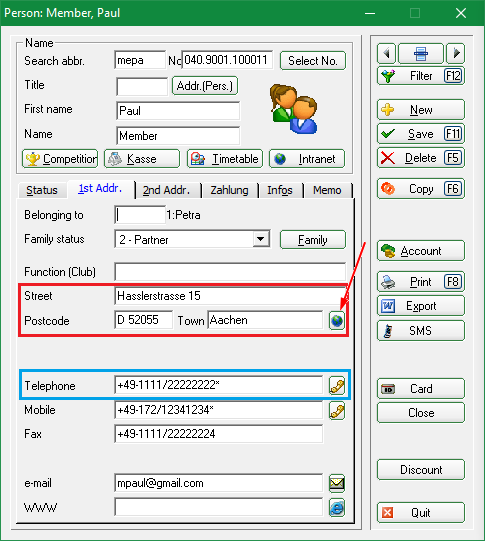Focus the Street input field
Screen dimensions: 485x541
pos(230,296)
